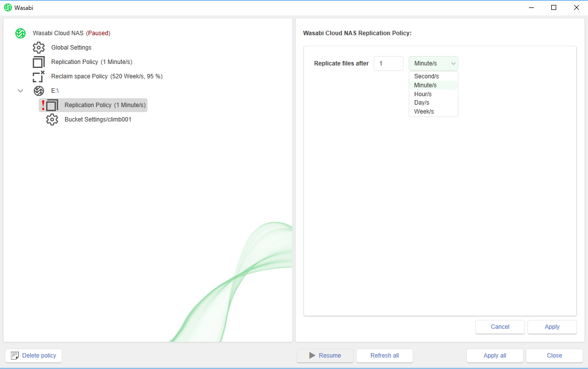Collapse the E:\ tree node chevron

point(20,91)
